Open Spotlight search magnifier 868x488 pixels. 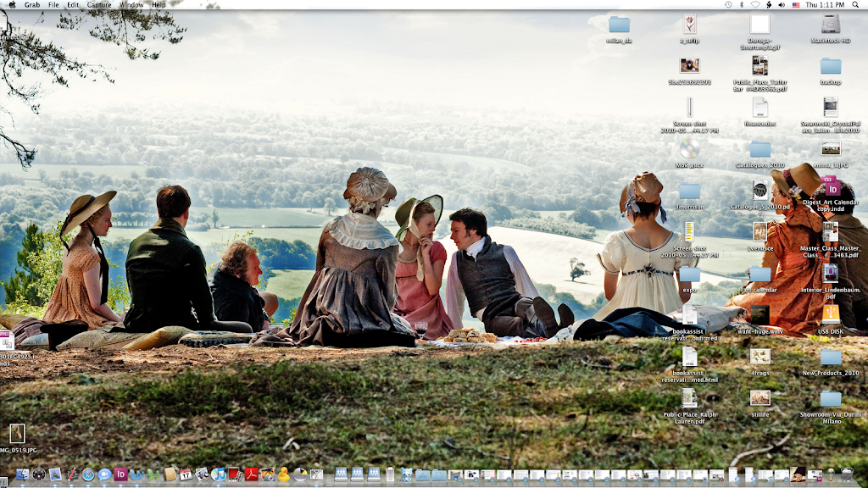pos(855,4)
